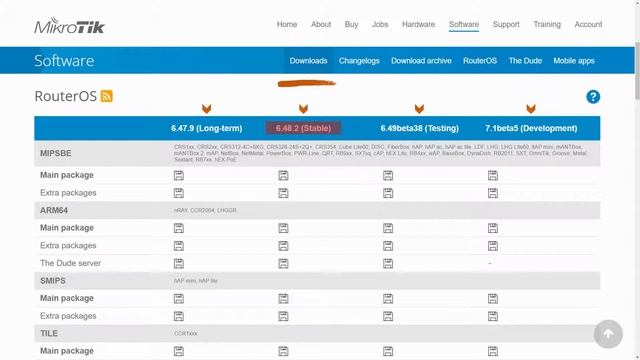Download MIPSBE Extra packages Long-term version

(x=179, y=193)
